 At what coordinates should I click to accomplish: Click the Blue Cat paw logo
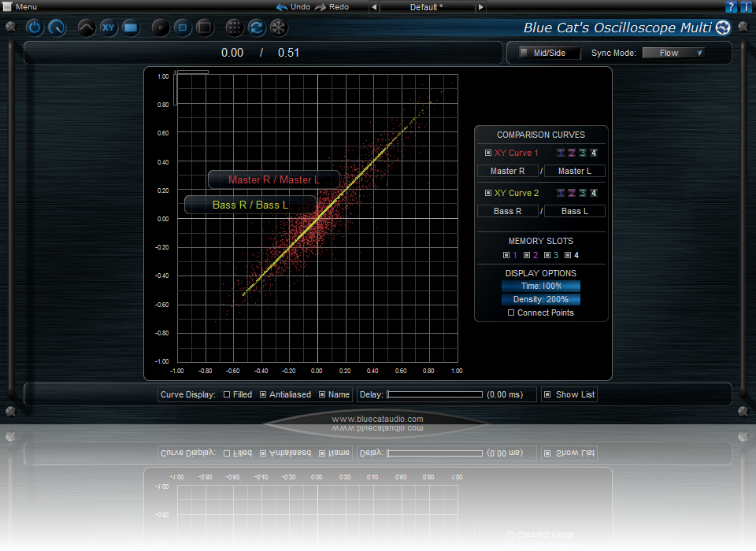pyautogui.click(x=723, y=28)
